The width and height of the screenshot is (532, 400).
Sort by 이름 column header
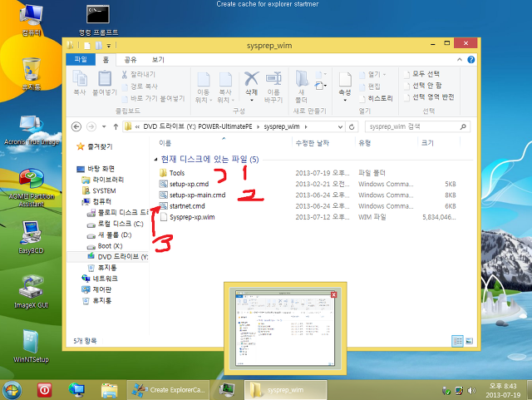coord(165,143)
